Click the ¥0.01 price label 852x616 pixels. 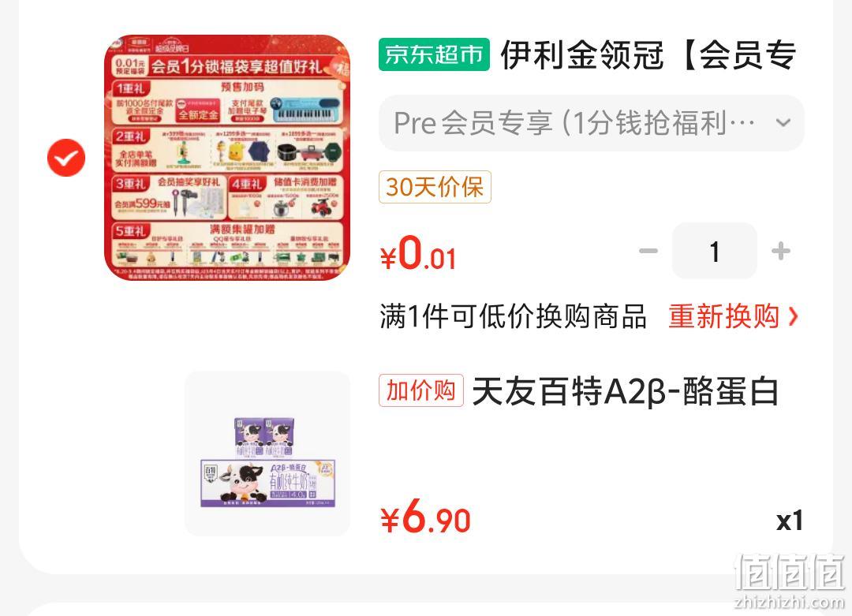tap(418, 253)
